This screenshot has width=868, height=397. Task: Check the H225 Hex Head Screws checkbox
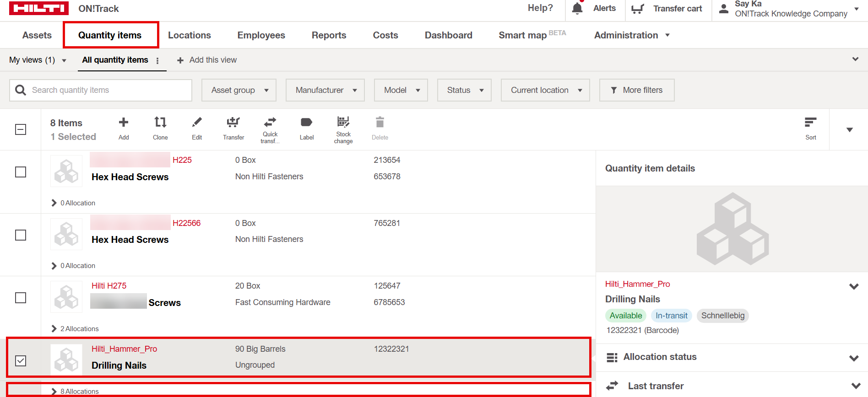coord(21,172)
